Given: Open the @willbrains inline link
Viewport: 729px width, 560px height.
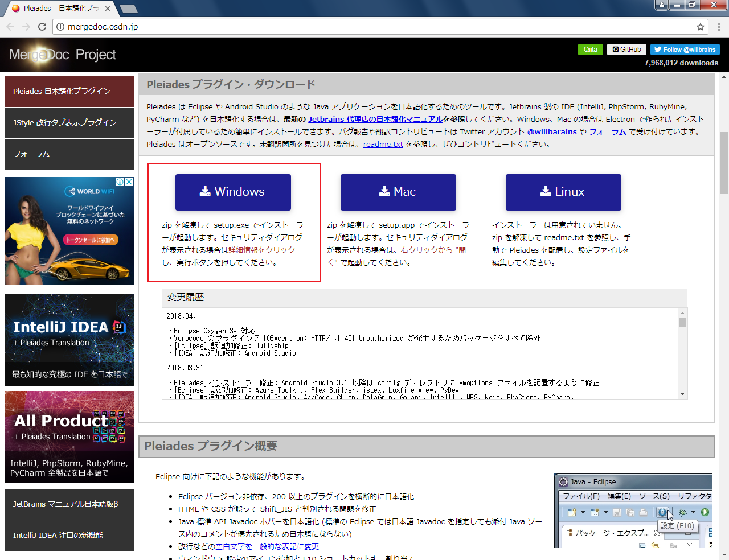Looking at the screenshot, I should pos(552,131).
